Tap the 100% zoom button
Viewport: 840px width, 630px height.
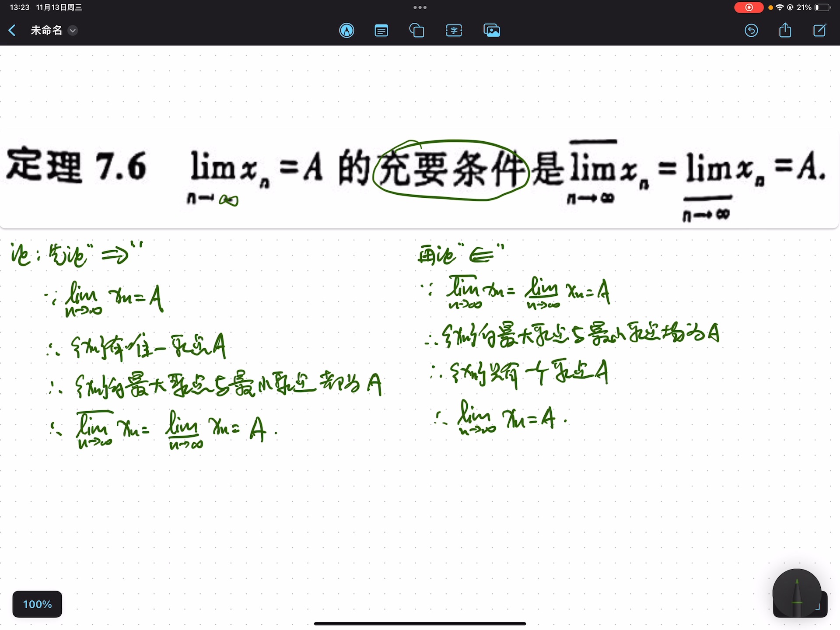(x=37, y=604)
